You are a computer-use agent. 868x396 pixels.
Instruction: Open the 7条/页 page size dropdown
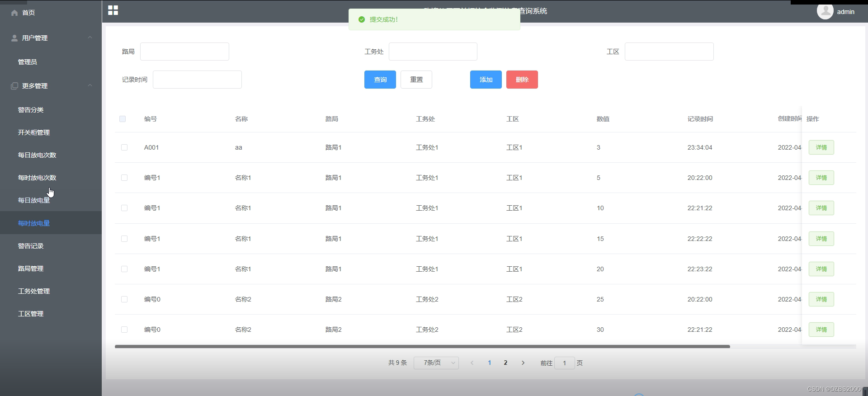click(436, 363)
